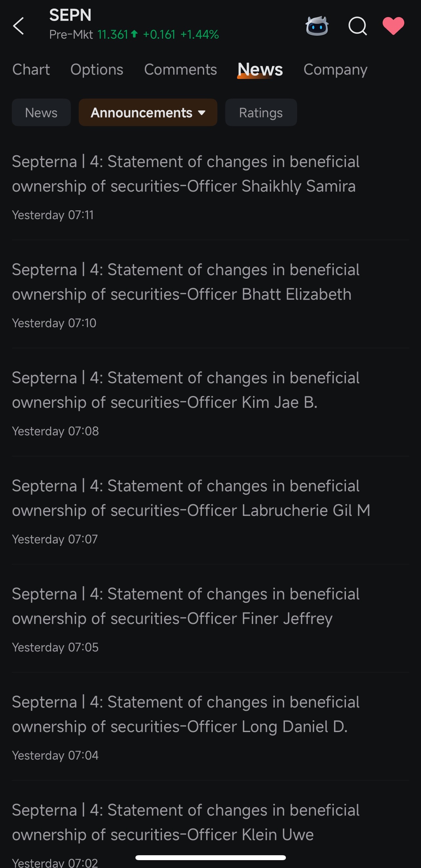Select the Ratings filter chip
Screen dimensions: 421x868
pyautogui.click(x=261, y=113)
